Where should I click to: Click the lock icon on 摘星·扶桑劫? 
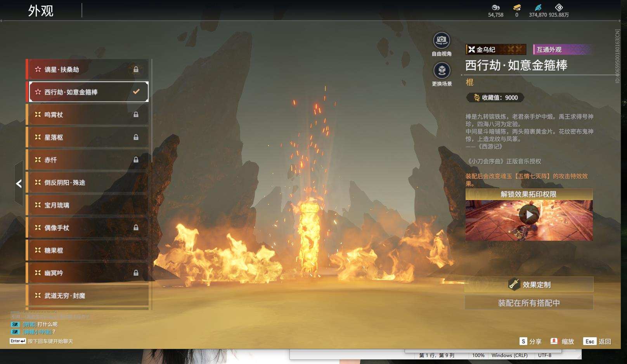(x=136, y=69)
